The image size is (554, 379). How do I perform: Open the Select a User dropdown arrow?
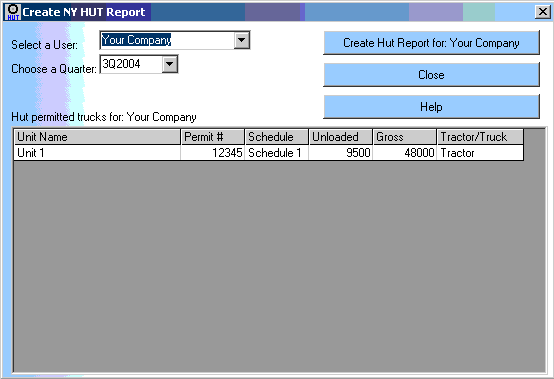point(242,40)
